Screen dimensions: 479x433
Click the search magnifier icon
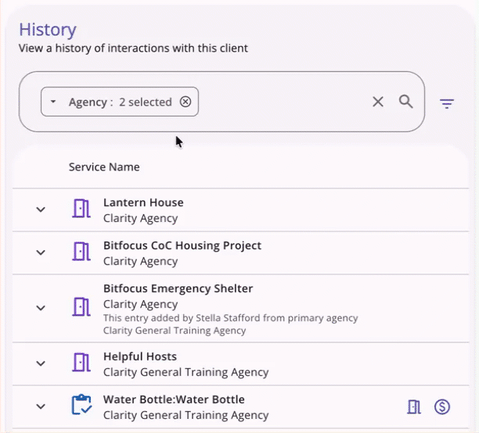tap(406, 102)
